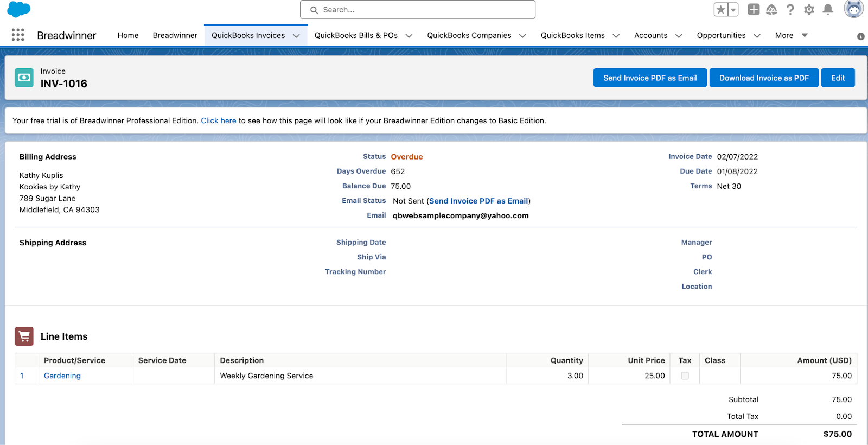Open the Trailhead guidance icon
The image size is (868, 445).
(771, 10)
